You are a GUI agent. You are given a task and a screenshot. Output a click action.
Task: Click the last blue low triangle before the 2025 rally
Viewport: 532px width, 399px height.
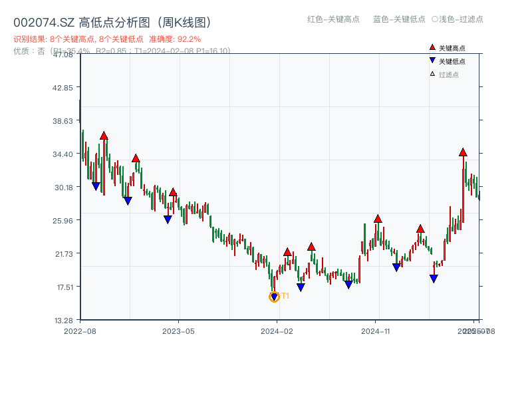click(434, 279)
